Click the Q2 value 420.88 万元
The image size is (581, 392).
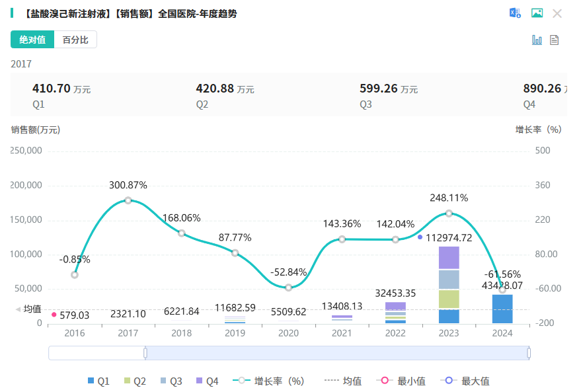click(x=225, y=89)
